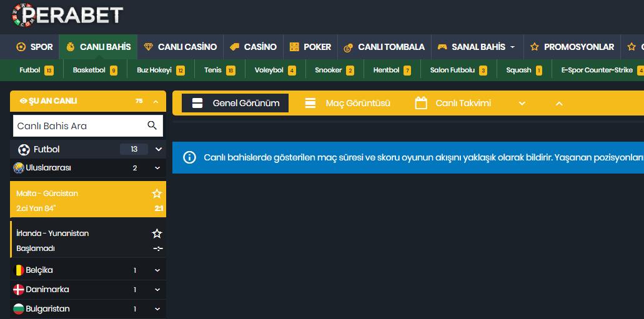The height and width of the screenshot is (319, 644).
Task: Filter live bets by Hentbol
Action: 392,70
